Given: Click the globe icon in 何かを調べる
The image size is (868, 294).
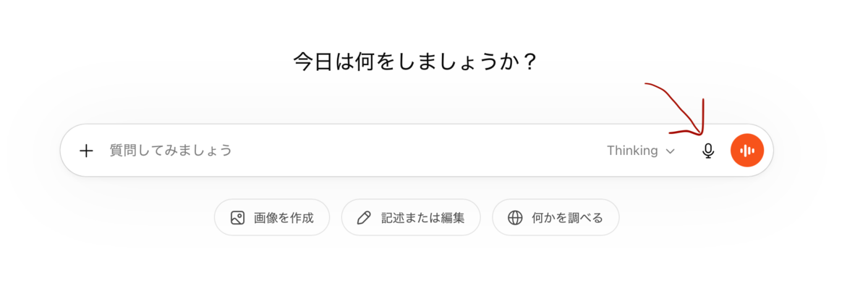Looking at the screenshot, I should point(515,217).
